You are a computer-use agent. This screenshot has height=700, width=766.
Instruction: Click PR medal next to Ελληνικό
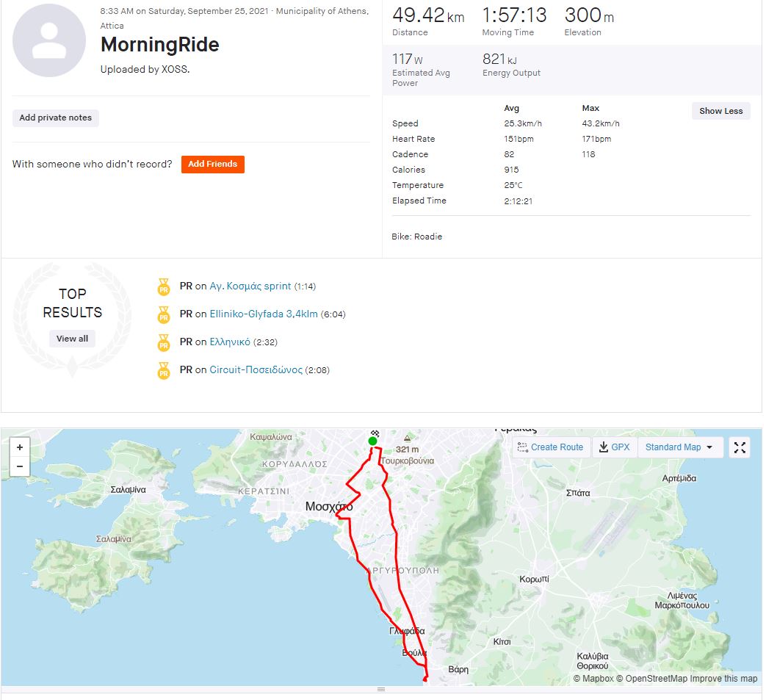click(x=164, y=343)
